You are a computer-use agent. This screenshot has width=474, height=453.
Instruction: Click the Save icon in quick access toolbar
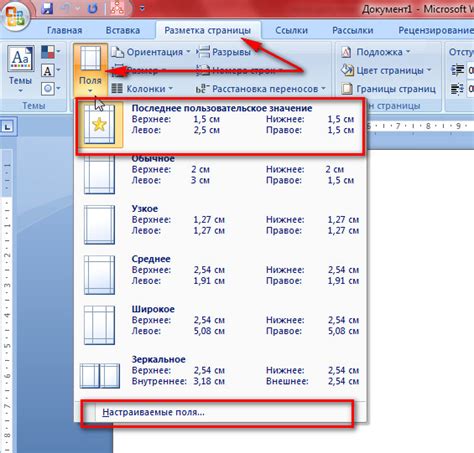pos(48,8)
